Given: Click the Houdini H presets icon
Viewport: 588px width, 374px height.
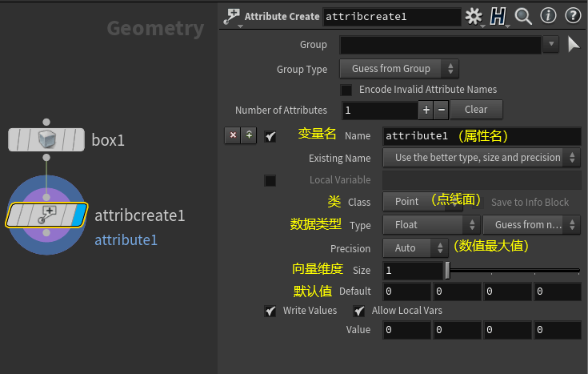Looking at the screenshot, I should coord(498,15).
